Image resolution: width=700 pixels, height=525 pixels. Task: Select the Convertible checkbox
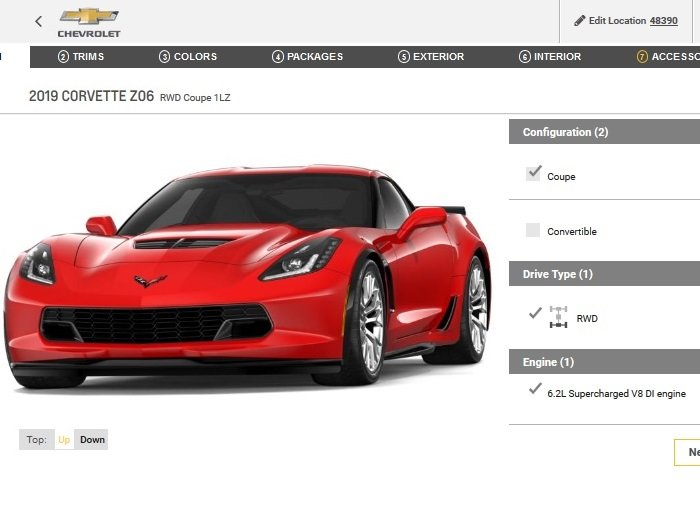(533, 230)
